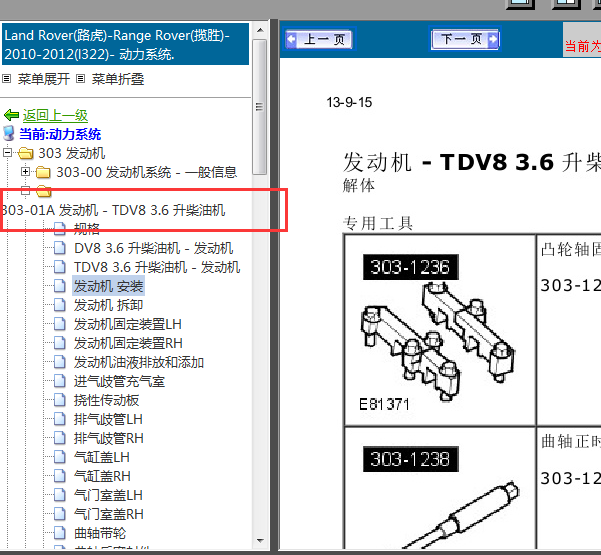Open the 规格 page
The height and width of the screenshot is (555, 601).
point(87,229)
